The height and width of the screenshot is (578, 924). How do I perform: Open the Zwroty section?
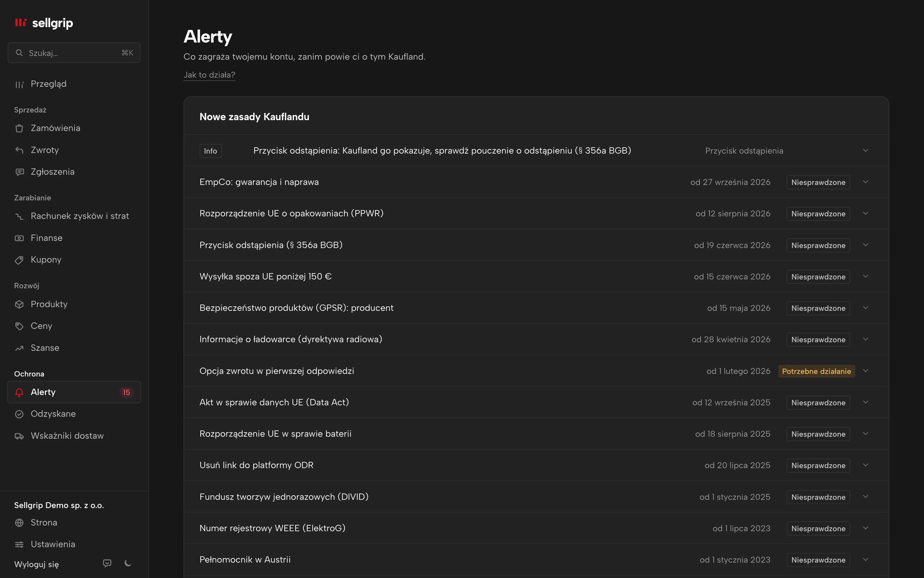pyautogui.click(x=74, y=150)
